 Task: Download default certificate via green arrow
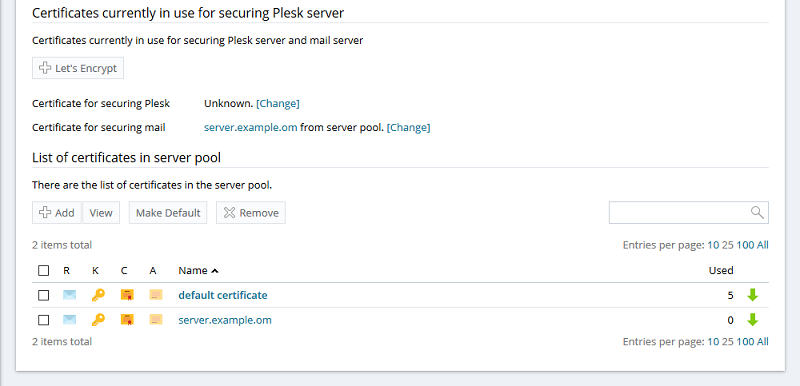pyautogui.click(x=753, y=295)
